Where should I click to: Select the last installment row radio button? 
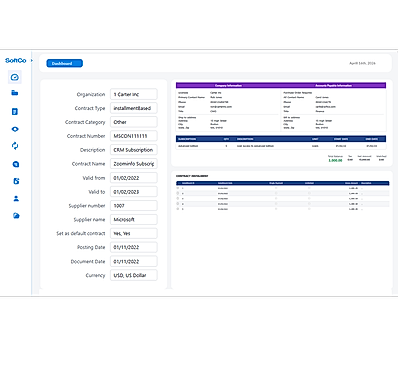178,209
